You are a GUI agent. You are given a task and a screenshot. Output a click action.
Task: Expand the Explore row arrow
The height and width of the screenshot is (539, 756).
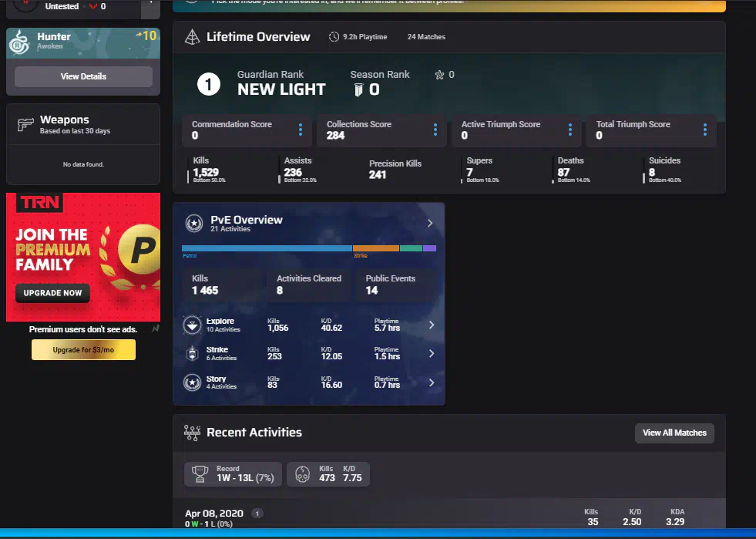[431, 325]
